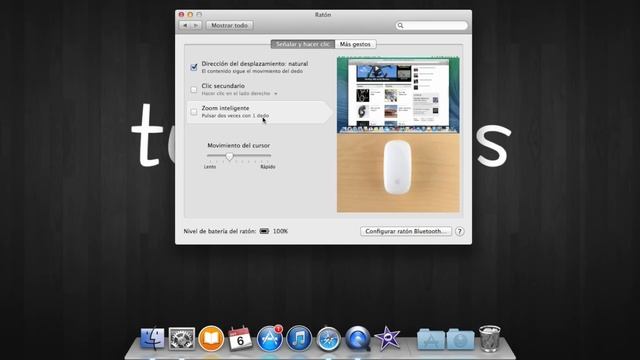Open the Downloads folder stack
The width and height of the screenshot is (640, 360).
pos(460,339)
